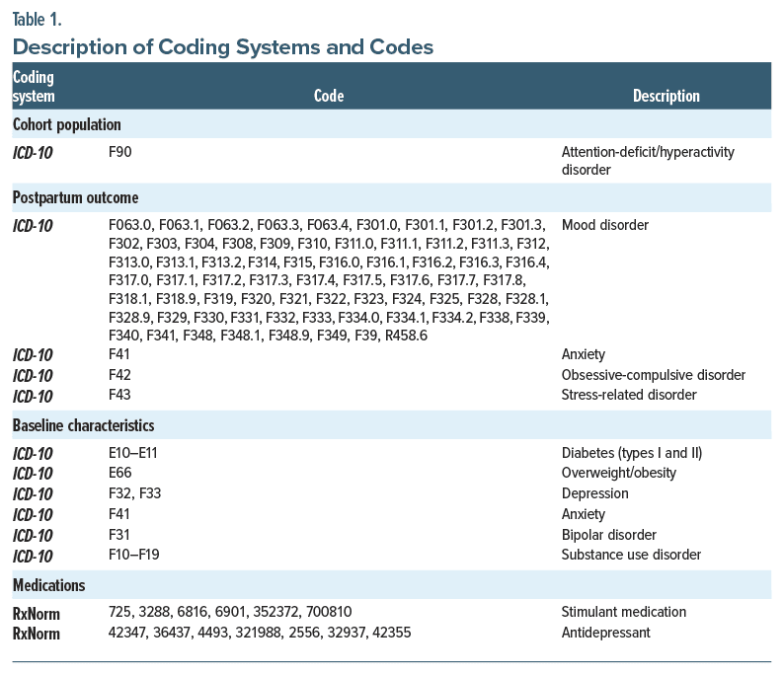Screen dimensions: 784x675
Task: Click the "Obsessive-compulsive disorder" description
Action: (x=653, y=375)
